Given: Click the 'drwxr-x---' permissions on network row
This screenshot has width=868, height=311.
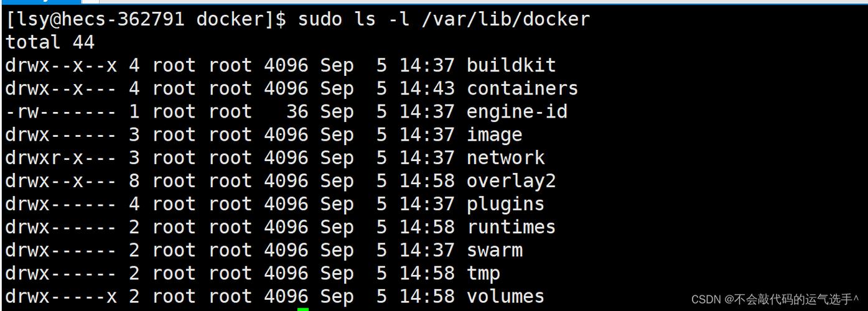Looking at the screenshot, I should pyautogui.click(x=60, y=158).
